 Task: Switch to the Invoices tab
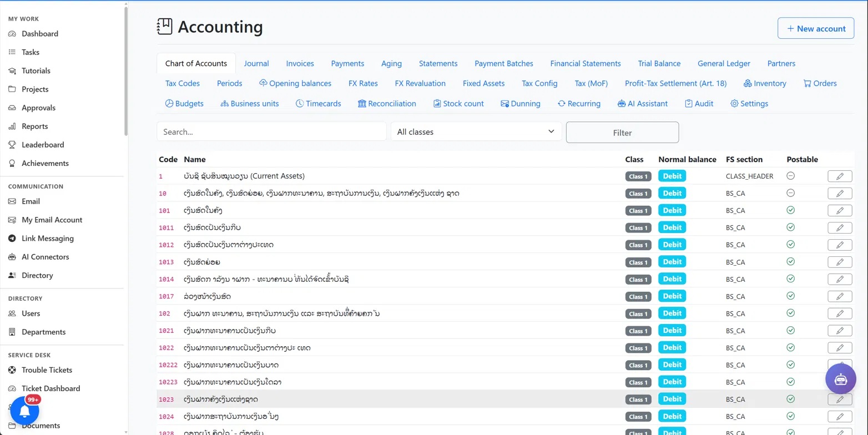click(x=300, y=63)
